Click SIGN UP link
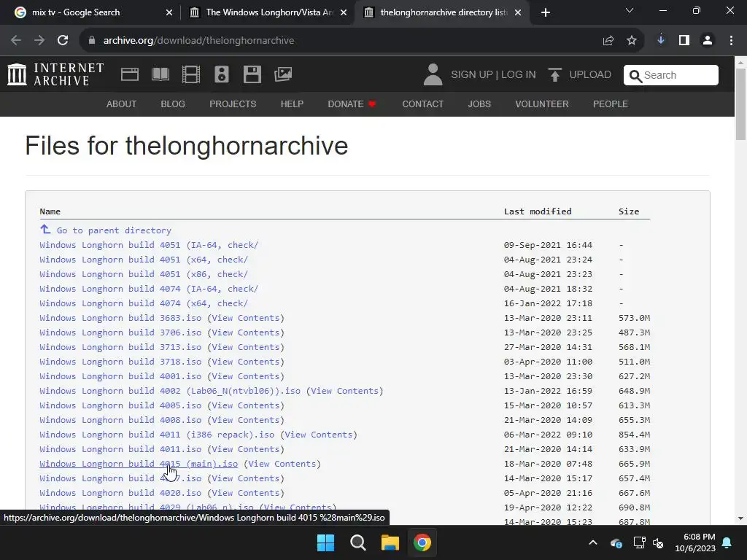Screen dimensions: 747x560 [x=472, y=75]
